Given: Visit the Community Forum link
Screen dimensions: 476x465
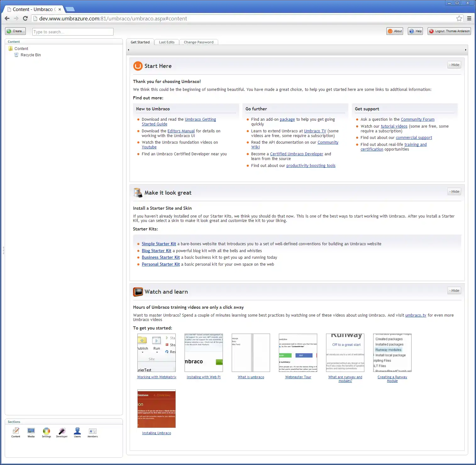Looking at the screenshot, I should [x=418, y=119].
